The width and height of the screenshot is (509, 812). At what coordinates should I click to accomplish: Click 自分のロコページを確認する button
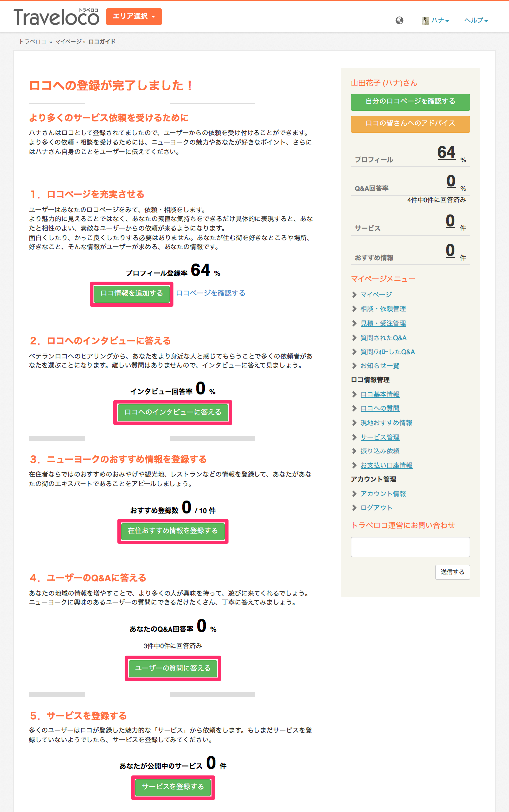[411, 102]
